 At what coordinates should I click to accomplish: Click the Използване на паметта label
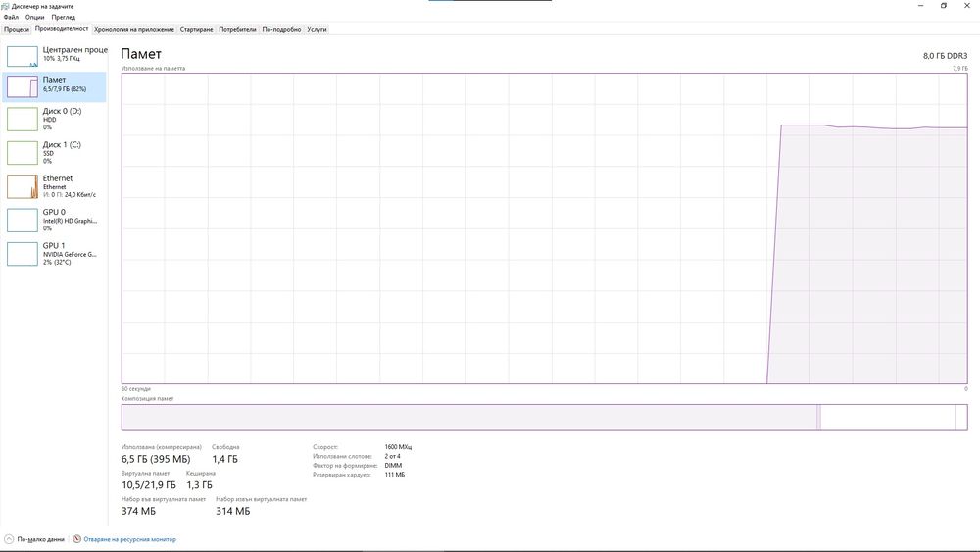tap(153, 68)
